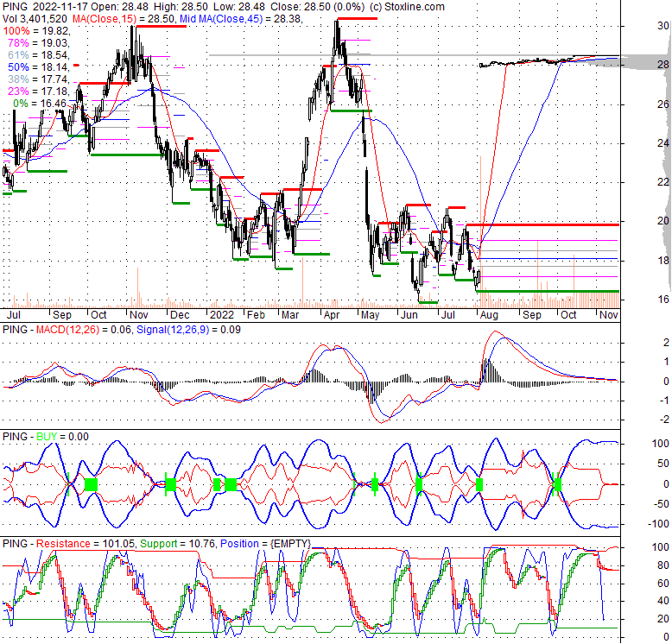672x644 pixels.
Task: Click the '38% = 17.74' Fibonacci level
Action: coord(38,79)
